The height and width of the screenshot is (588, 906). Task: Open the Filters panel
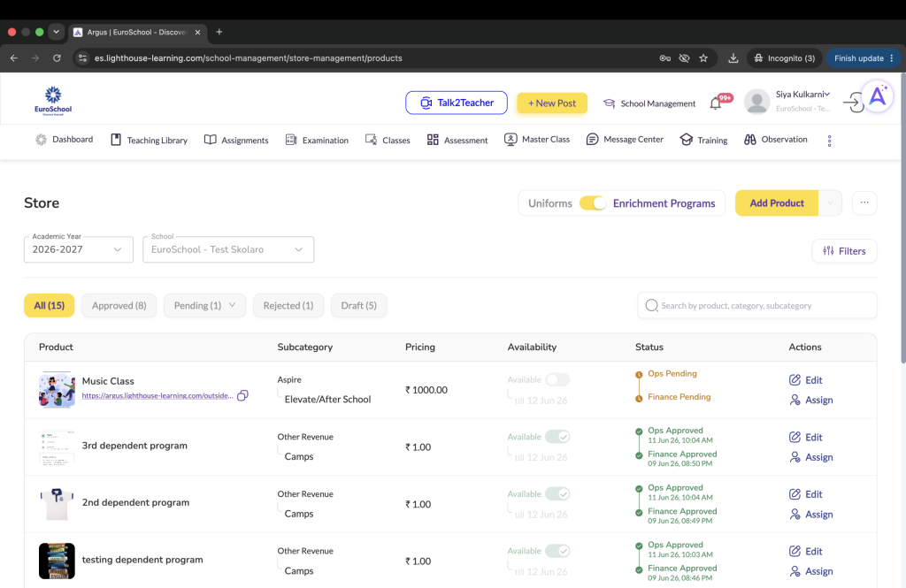click(844, 251)
